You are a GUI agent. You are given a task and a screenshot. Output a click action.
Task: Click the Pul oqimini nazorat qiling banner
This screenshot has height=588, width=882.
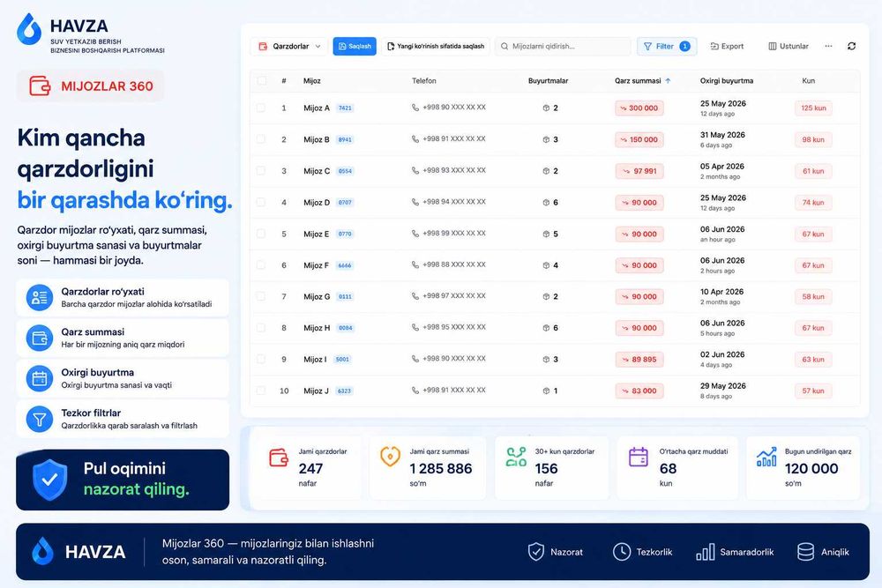coord(123,480)
